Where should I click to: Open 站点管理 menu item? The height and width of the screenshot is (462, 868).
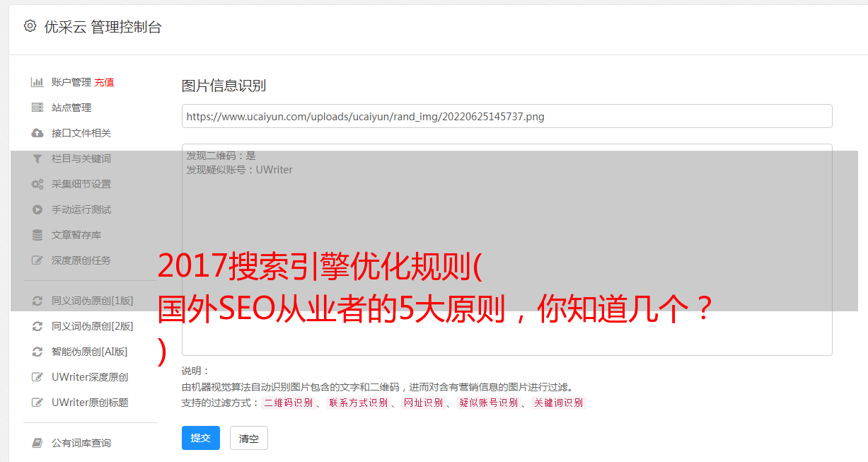(x=71, y=108)
